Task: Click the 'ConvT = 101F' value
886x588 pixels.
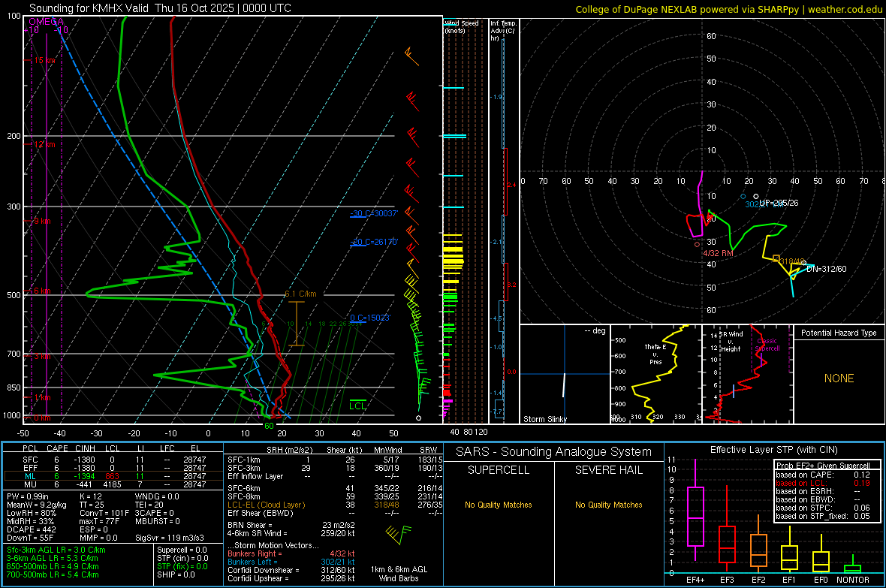Action: [104, 513]
